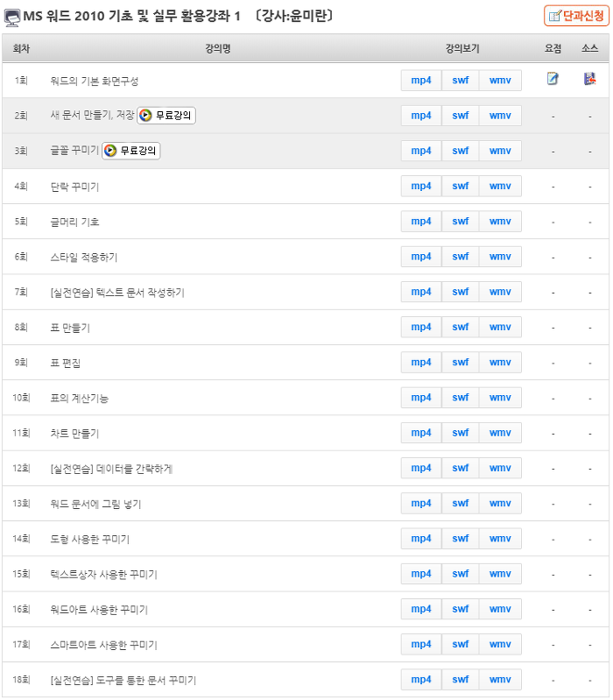Screen dimensions: 613x700
Task: Open swf version of lecture 2회
Action: (x=461, y=116)
